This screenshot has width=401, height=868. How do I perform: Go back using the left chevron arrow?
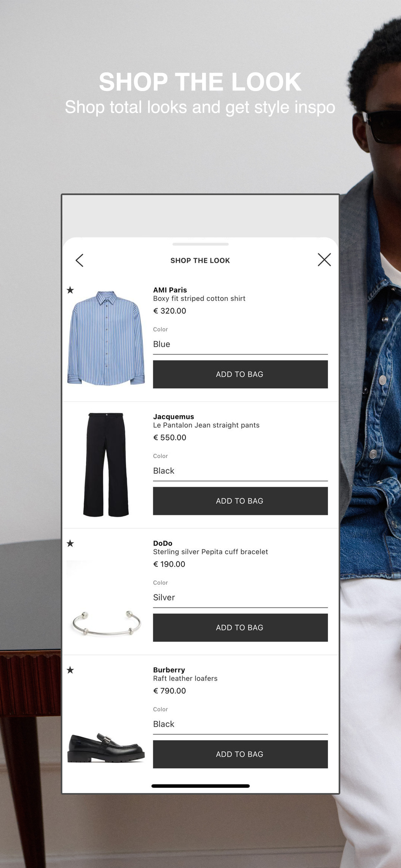coord(79,260)
